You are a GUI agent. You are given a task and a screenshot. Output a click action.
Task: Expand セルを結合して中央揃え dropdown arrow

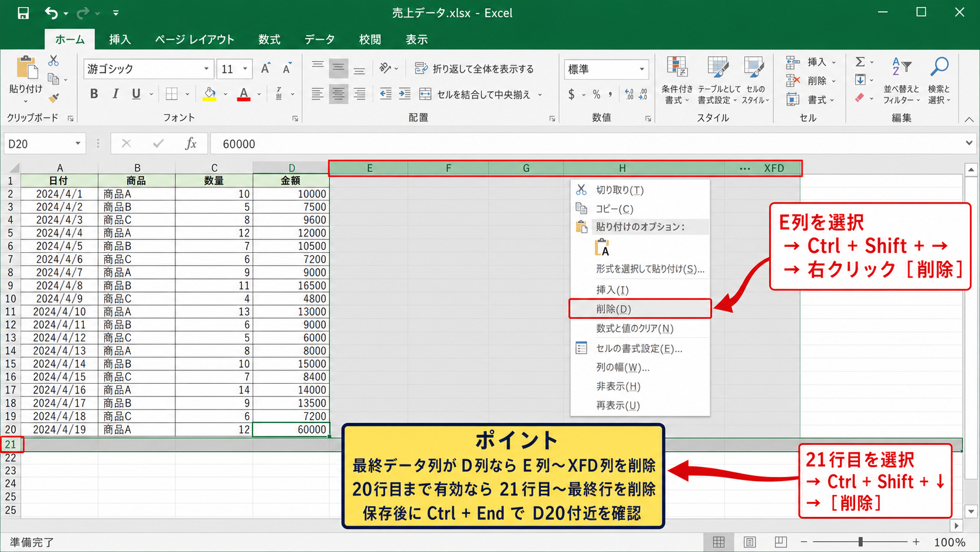coord(540,94)
